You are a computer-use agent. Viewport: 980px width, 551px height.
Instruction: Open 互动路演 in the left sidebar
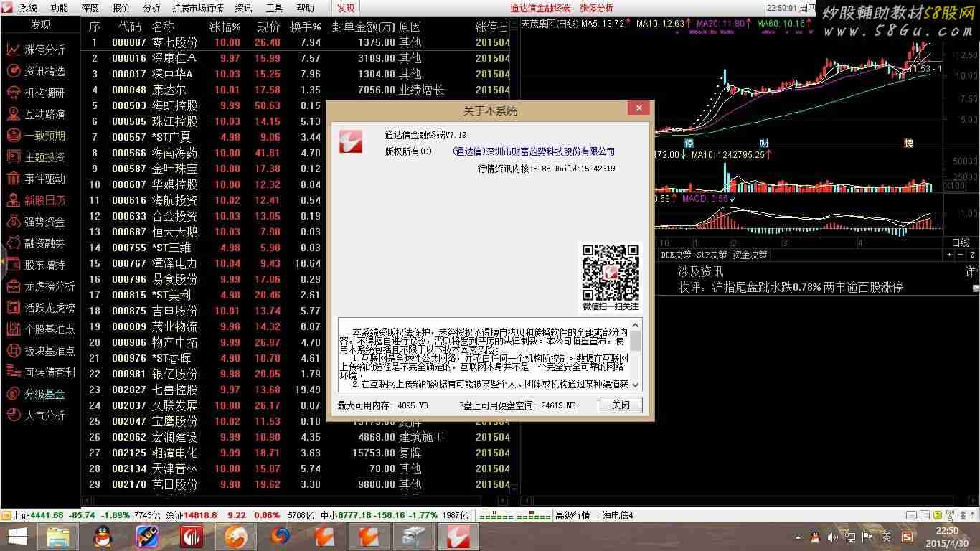click(x=44, y=114)
